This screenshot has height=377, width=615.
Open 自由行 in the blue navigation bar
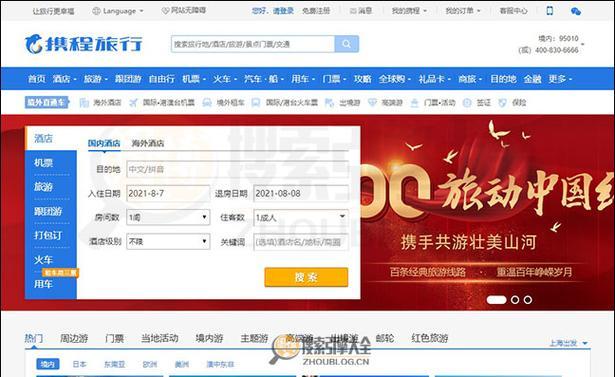coord(162,79)
